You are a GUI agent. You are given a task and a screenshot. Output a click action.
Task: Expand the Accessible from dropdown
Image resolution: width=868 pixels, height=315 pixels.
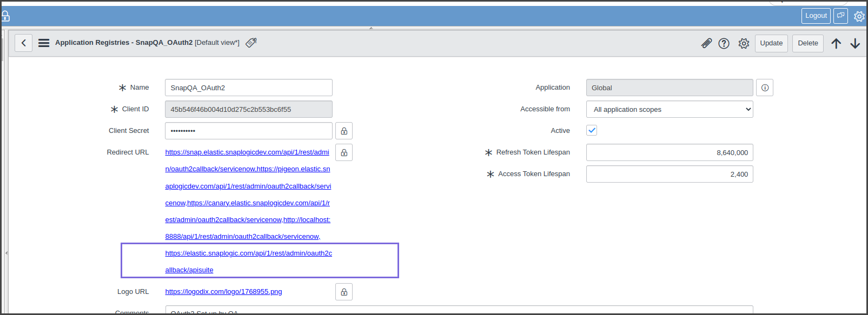tap(670, 109)
